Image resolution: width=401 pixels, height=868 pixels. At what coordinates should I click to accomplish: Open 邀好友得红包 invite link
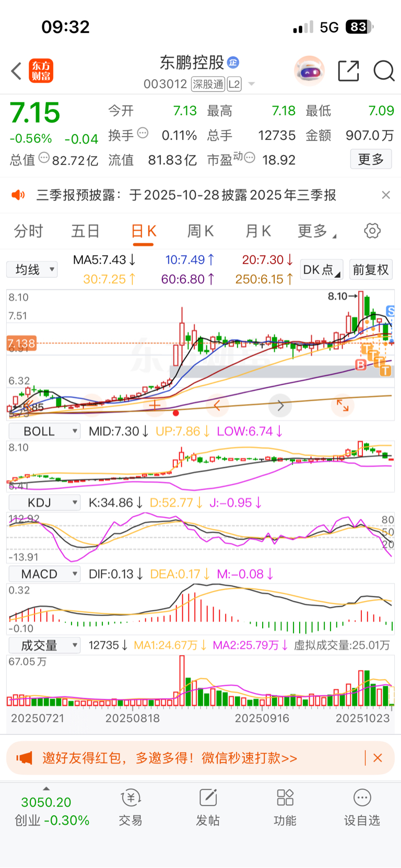coord(170,758)
